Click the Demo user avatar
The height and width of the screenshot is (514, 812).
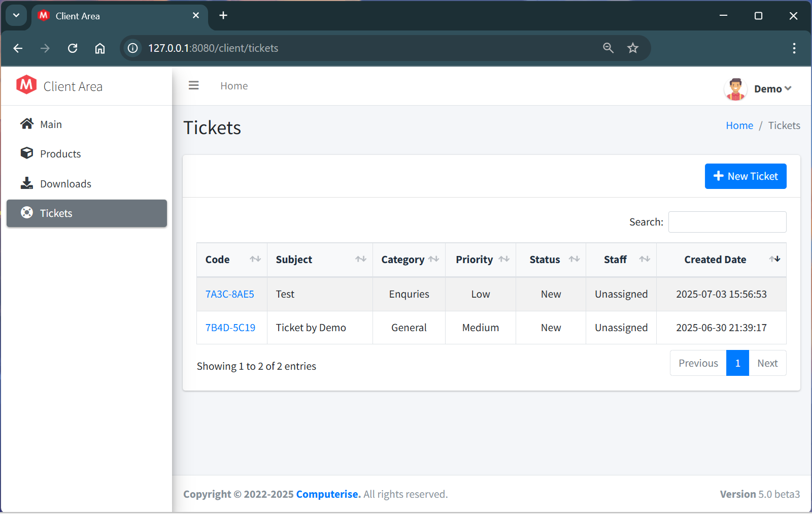[x=735, y=89]
